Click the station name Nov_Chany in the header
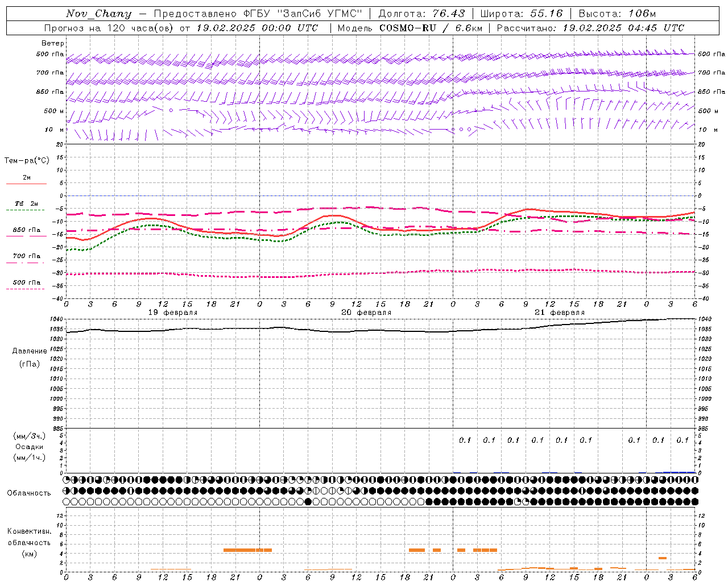Screen dimensions: 728x582 [x=98, y=14]
